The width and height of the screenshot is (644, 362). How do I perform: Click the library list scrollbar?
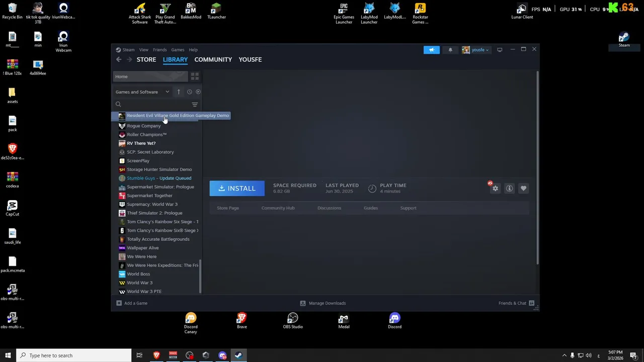tap(201, 276)
